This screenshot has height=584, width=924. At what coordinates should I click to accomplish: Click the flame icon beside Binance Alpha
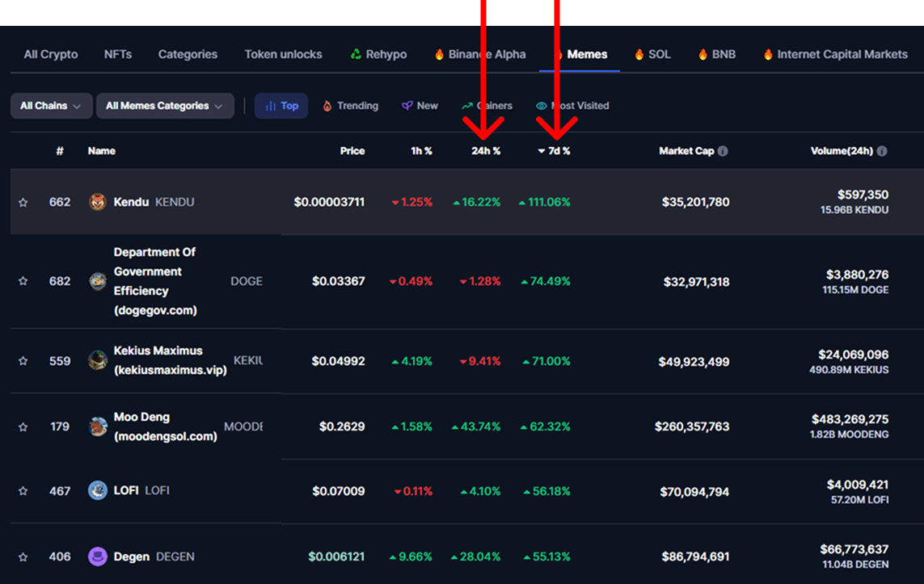click(439, 54)
